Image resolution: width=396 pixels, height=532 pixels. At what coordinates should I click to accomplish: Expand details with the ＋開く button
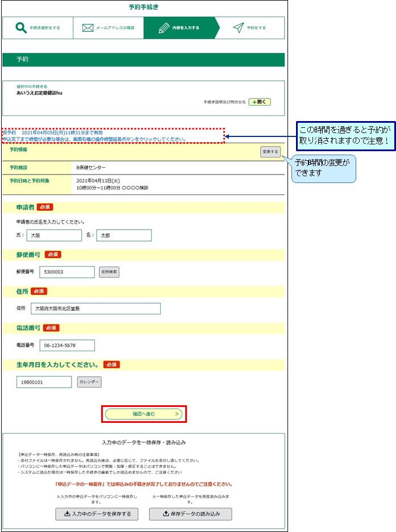[x=260, y=102]
